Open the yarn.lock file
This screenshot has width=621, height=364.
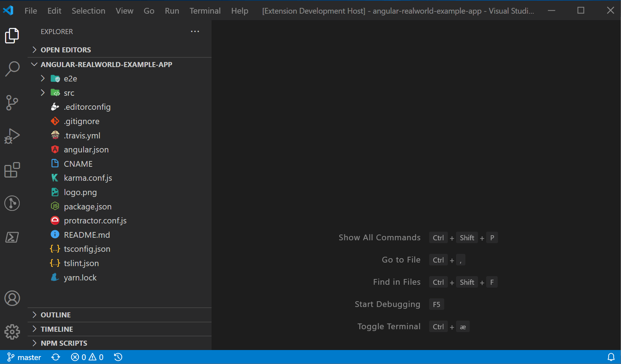[x=119, y=278]
